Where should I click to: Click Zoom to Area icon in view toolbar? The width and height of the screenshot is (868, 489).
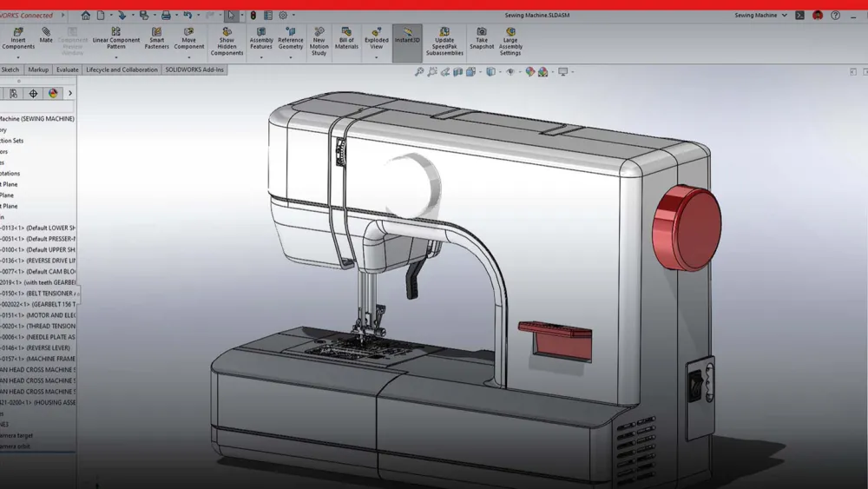click(431, 71)
